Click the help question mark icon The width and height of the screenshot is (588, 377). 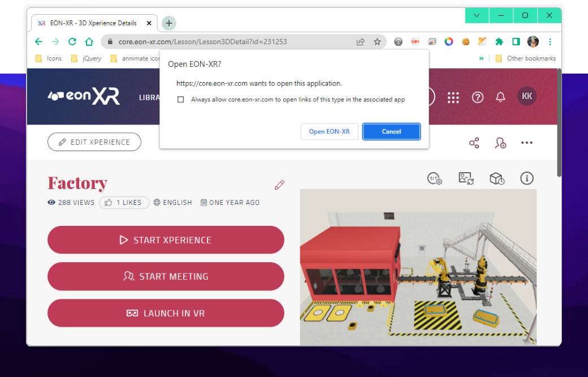[477, 97]
